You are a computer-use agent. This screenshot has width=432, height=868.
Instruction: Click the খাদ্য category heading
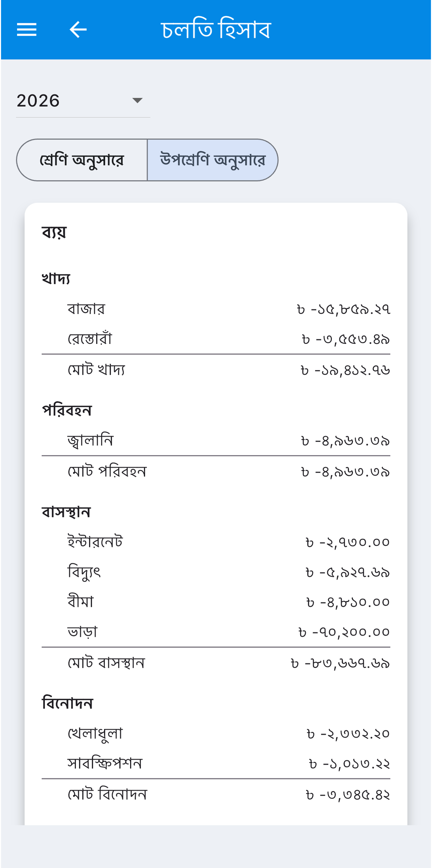coord(56,279)
